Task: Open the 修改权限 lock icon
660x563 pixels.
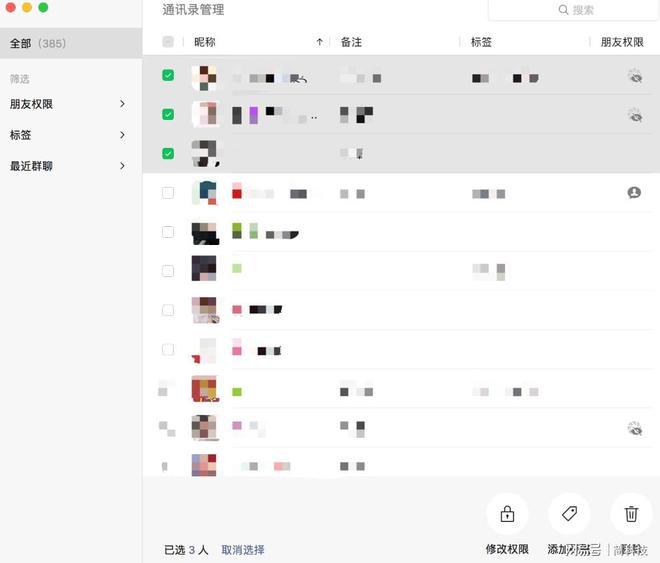Action: click(507, 514)
